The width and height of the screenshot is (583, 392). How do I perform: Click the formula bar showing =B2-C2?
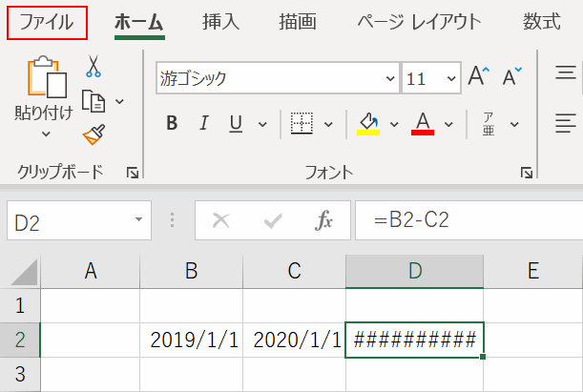point(469,220)
